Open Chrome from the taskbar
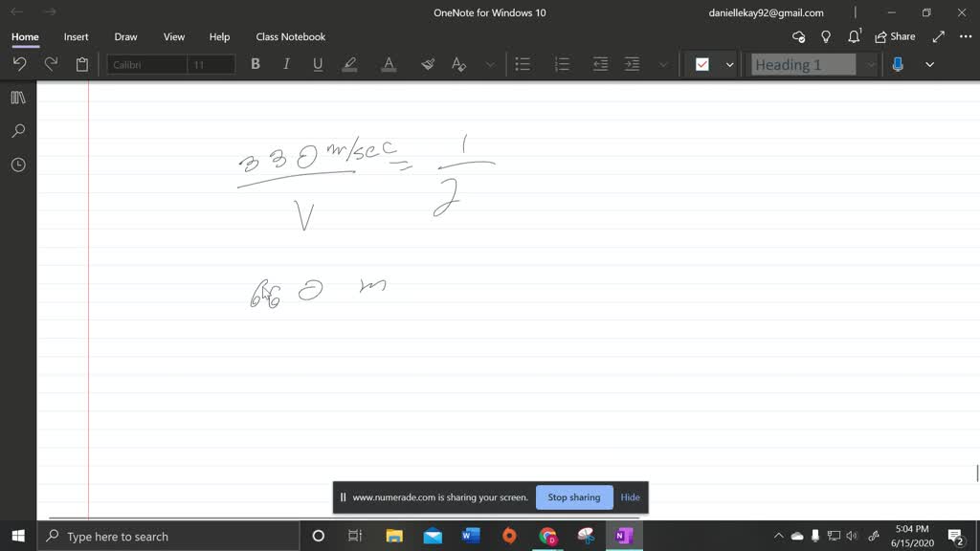This screenshot has width=980, height=551. pos(548,536)
